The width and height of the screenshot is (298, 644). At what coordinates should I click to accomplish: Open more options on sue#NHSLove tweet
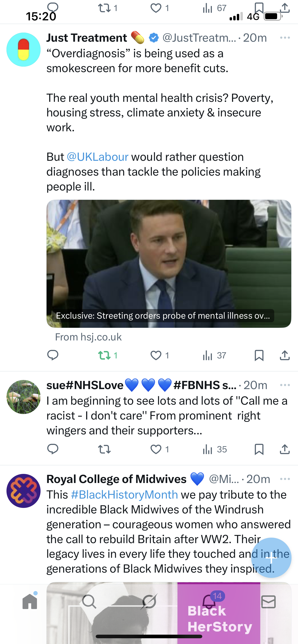285,385
